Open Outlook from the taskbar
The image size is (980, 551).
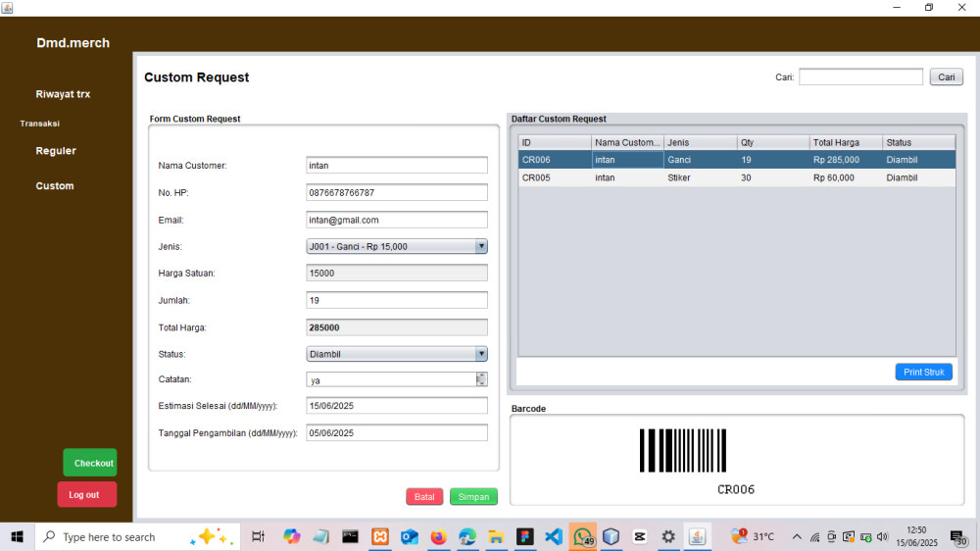(410, 536)
